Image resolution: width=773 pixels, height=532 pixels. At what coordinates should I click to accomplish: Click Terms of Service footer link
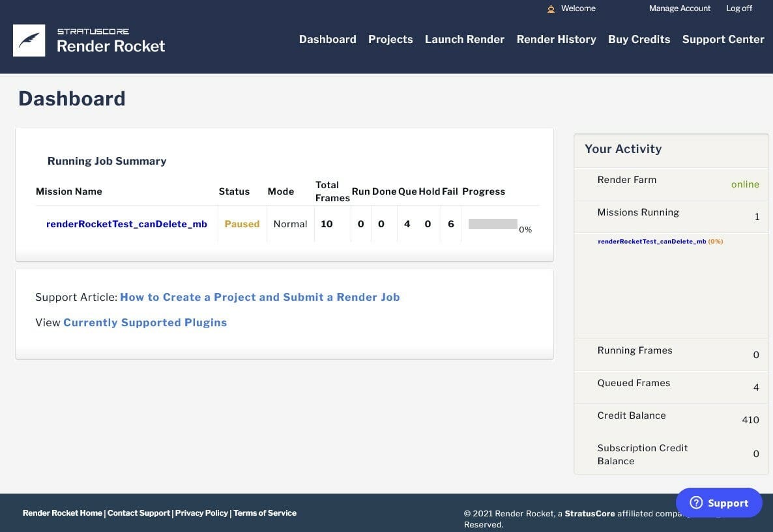pyautogui.click(x=265, y=512)
